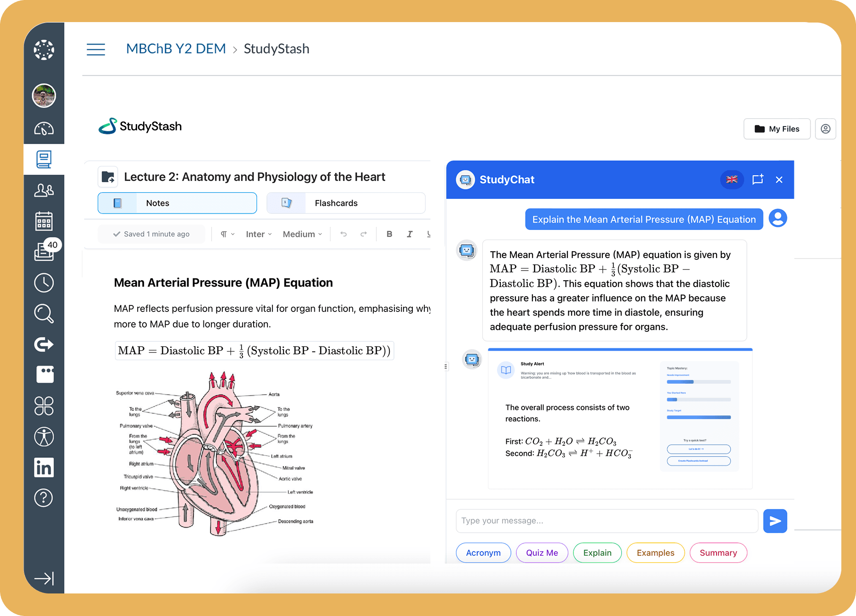The height and width of the screenshot is (616, 856).
Task: Select the Dashboard gauge icon
Action: click(x=44, y=129)
